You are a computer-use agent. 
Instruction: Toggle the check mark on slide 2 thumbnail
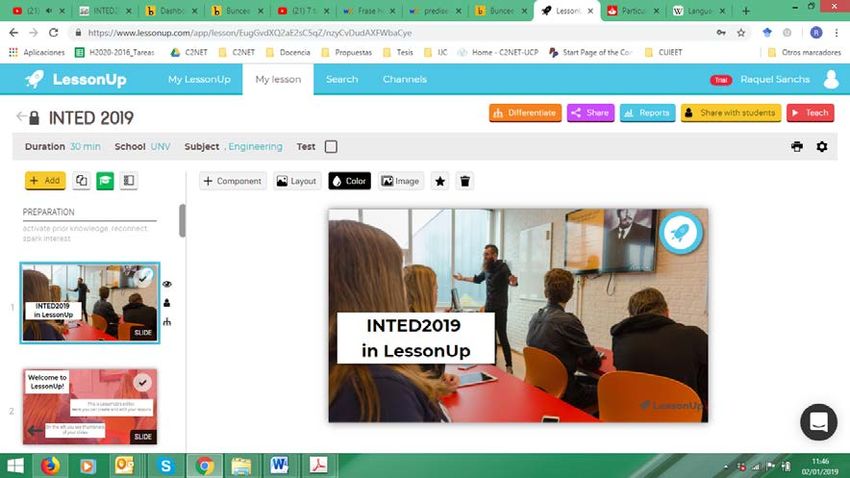143,383
